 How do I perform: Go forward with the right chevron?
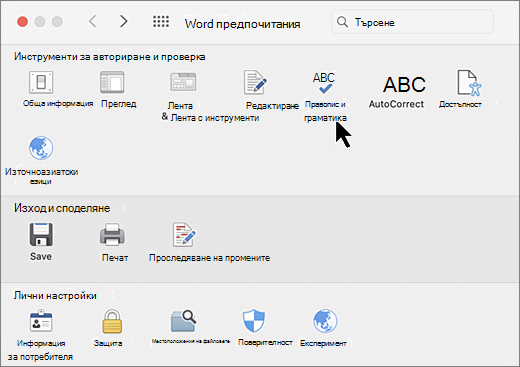point(124,22)
